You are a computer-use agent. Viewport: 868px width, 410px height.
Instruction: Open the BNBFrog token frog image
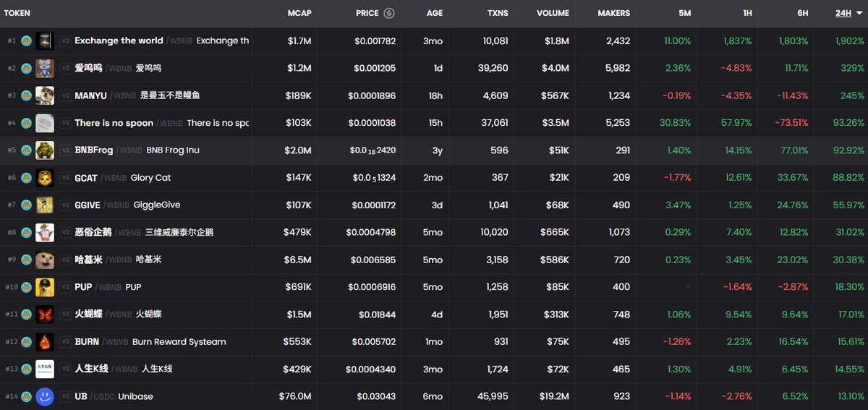[45, 150]
